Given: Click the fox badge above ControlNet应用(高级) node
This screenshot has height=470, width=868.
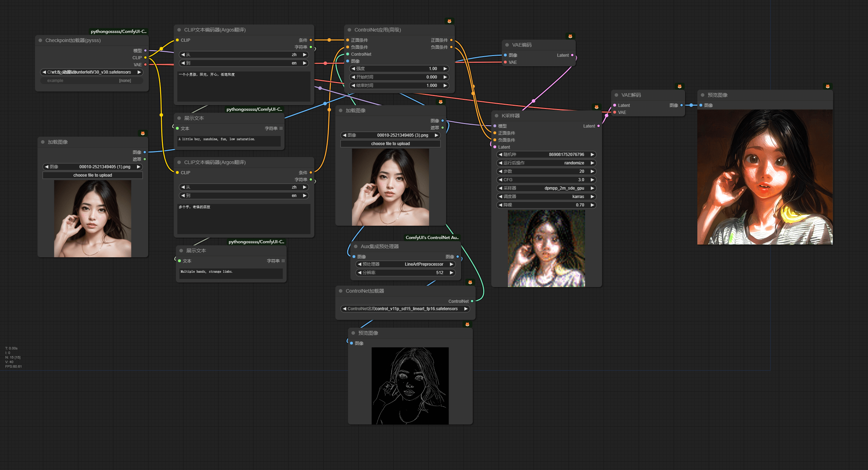Looking at the screenshot, I should click(x=449, y=21).
